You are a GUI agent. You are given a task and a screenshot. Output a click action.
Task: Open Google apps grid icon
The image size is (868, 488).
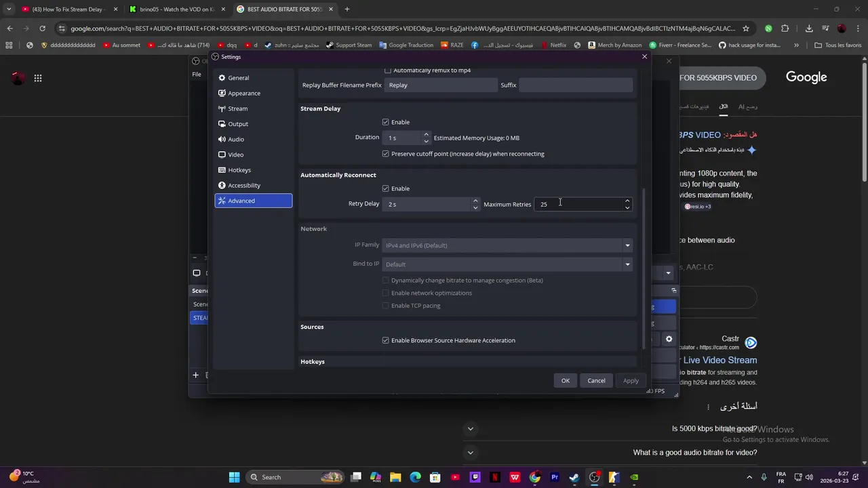tap(38, 78)
